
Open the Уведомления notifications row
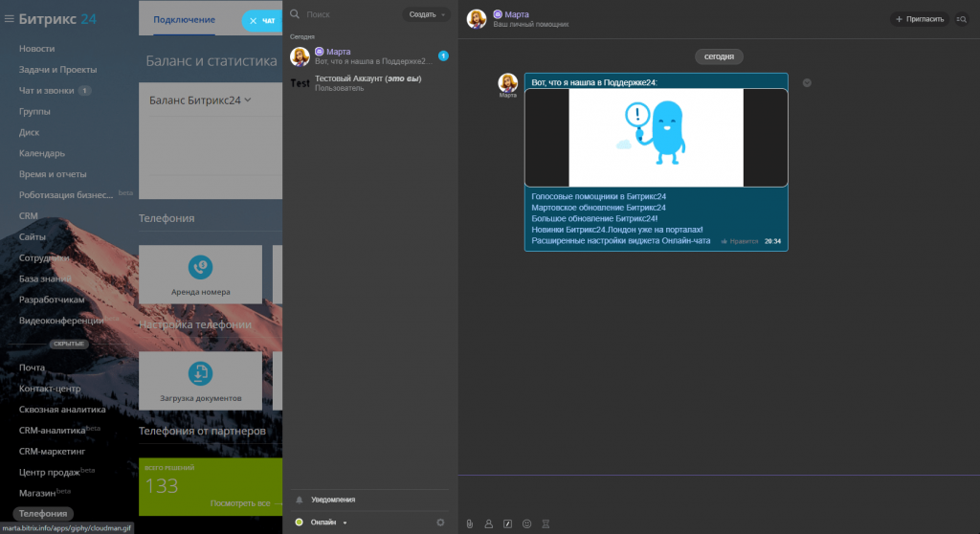point(368,500)
